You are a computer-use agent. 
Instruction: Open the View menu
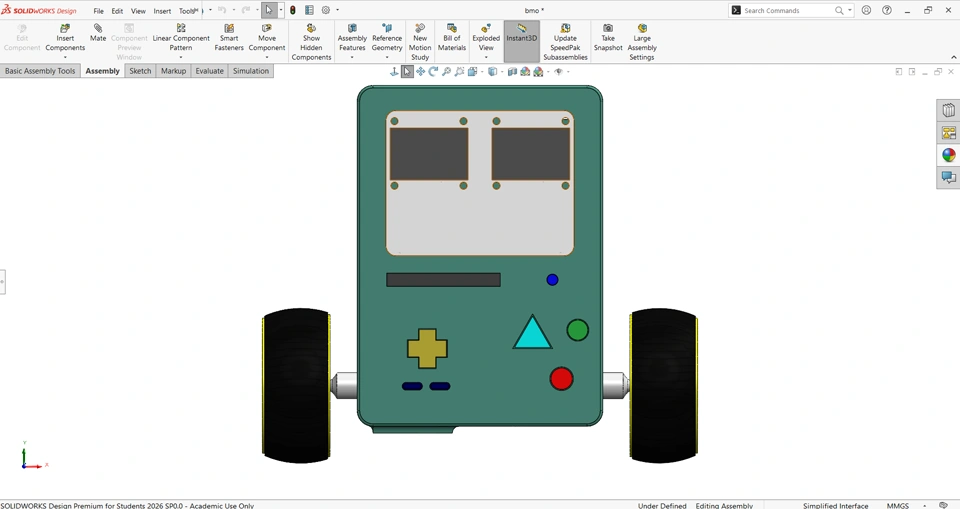pos(138,11)
